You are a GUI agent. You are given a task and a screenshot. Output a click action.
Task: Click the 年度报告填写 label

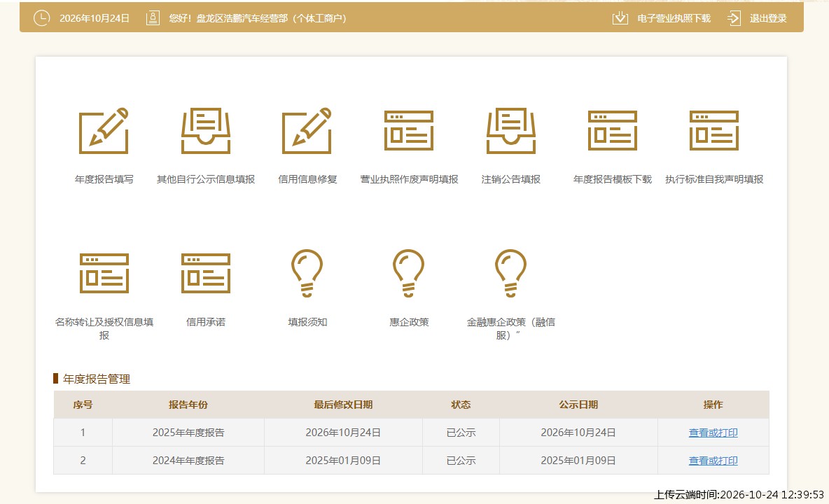pyautogui.click(x=104, y=180)
